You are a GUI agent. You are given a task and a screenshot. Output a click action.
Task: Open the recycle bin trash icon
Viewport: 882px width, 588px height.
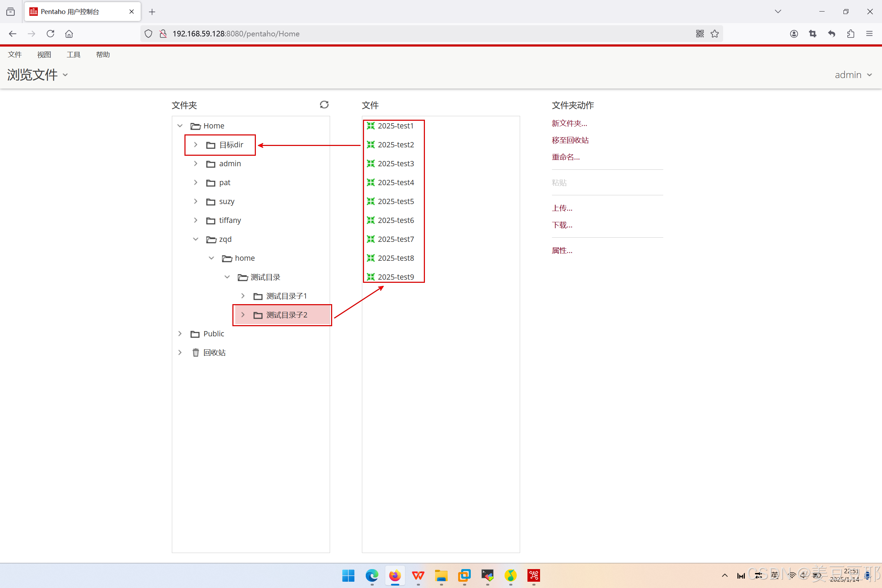[x=195, y=352]
